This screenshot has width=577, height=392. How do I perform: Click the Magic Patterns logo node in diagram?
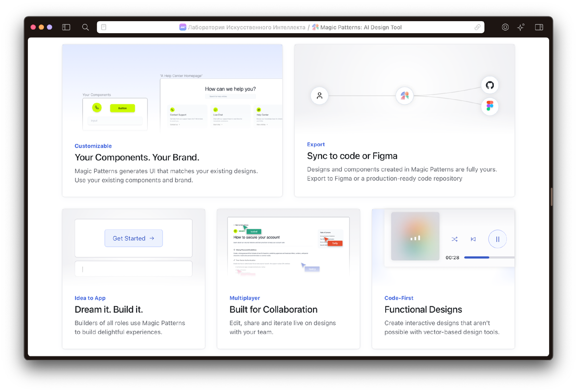[x=404, y=96]
